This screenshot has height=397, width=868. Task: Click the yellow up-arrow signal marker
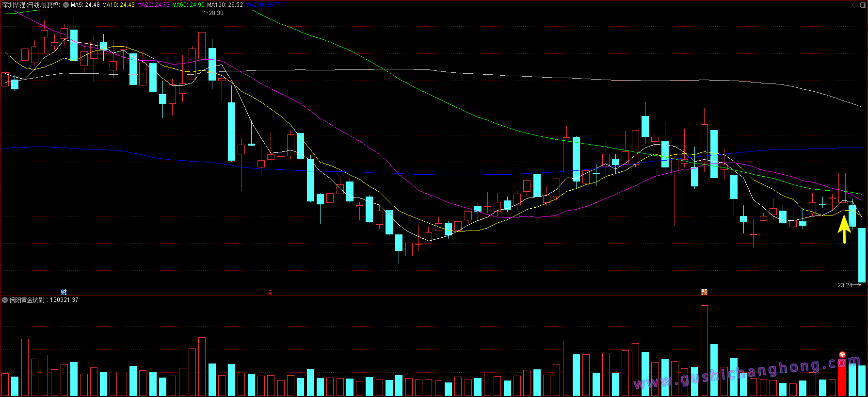[x=844, y=229]
